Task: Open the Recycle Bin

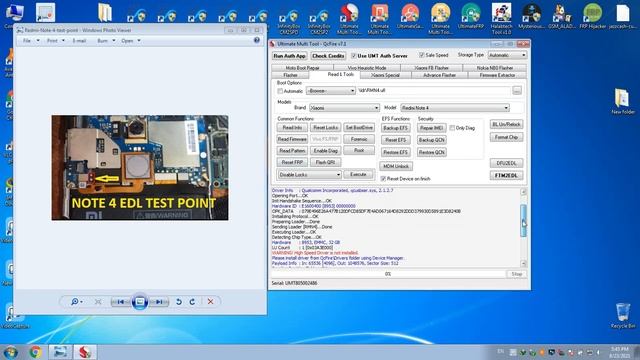Action: point(622,316)
